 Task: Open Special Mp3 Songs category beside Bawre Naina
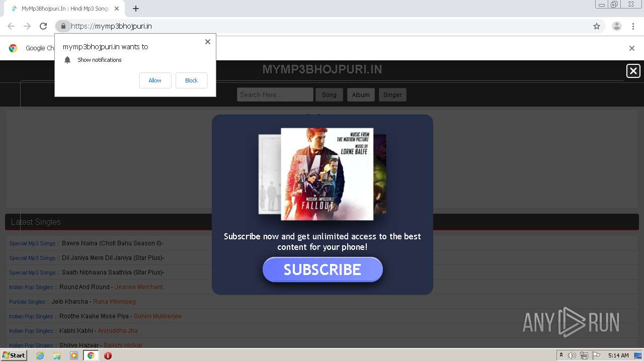[32, 243]
